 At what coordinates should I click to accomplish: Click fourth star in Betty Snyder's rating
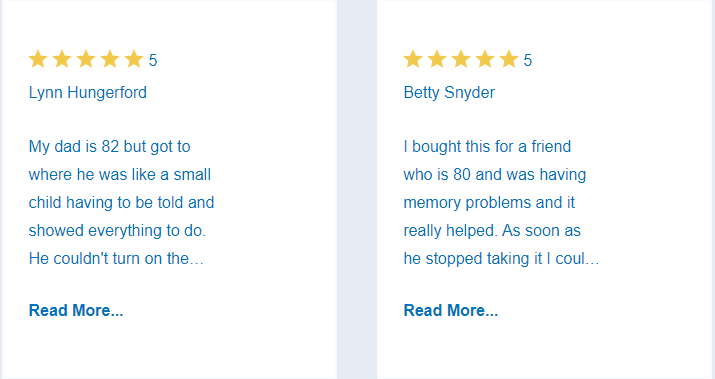click(x=485, y=59)
